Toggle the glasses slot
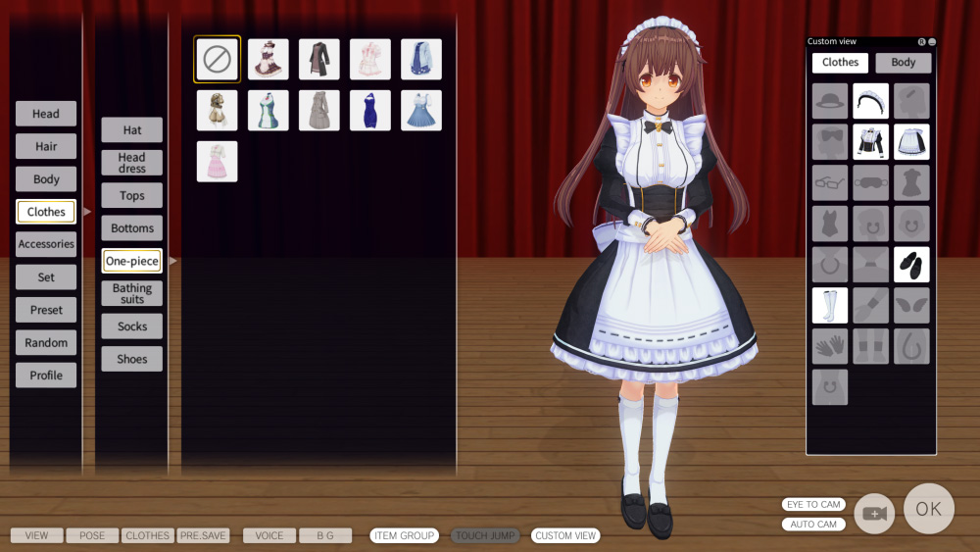Image resolution: width=980 pixels, height=552 pixels. 830,182
